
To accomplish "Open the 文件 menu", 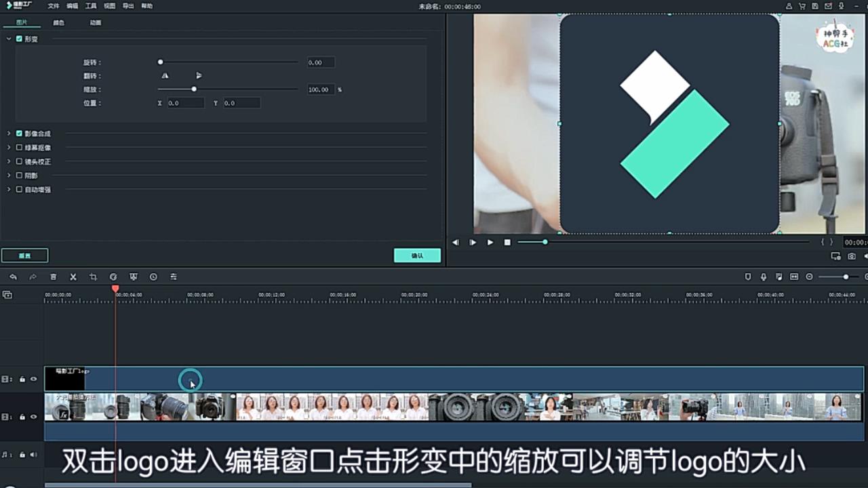I will point(54,6).
